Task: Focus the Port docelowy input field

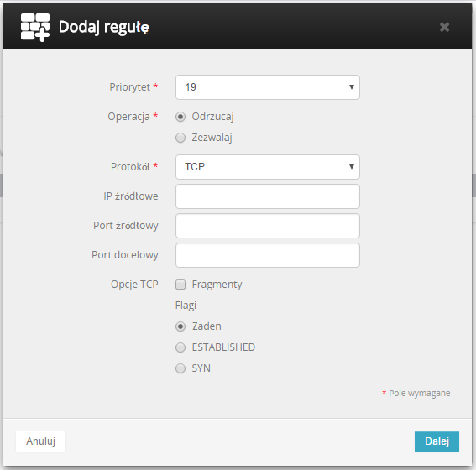Action: point(268,255)
